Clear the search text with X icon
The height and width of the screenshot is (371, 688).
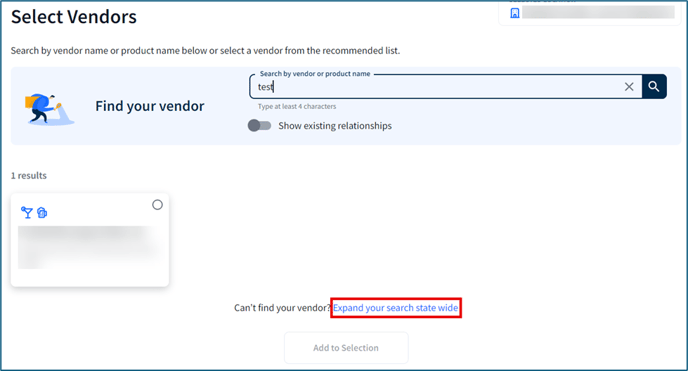(x=629, y=87)
